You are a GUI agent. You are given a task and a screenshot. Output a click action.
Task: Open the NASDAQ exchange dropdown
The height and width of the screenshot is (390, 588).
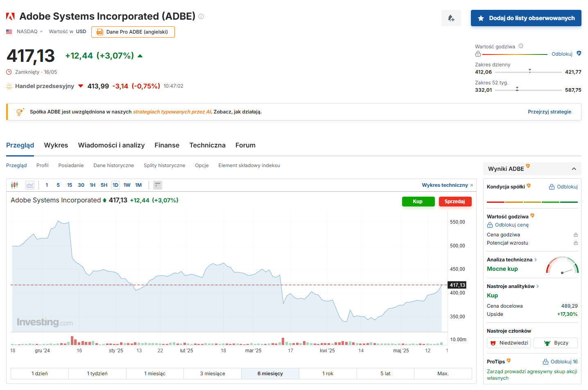[29, 32]
